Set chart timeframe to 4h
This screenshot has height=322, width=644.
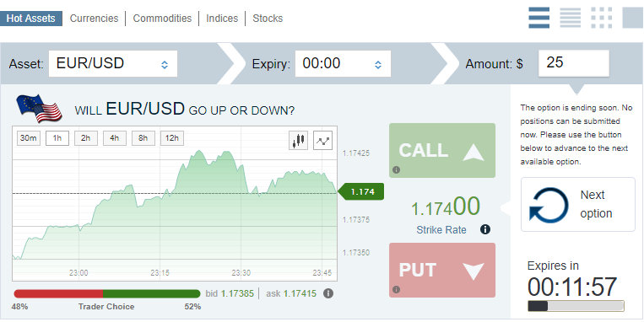tap(114, 138)
